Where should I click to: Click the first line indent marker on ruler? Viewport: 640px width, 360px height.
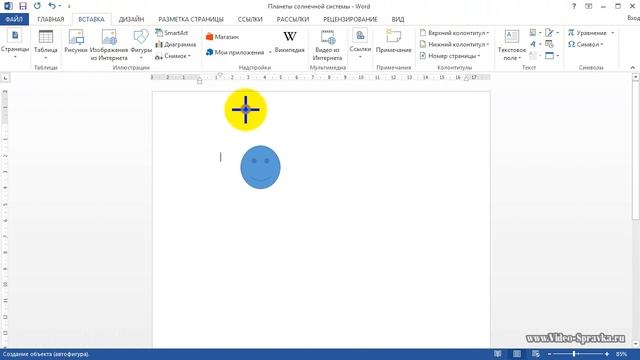click(220, 75)
